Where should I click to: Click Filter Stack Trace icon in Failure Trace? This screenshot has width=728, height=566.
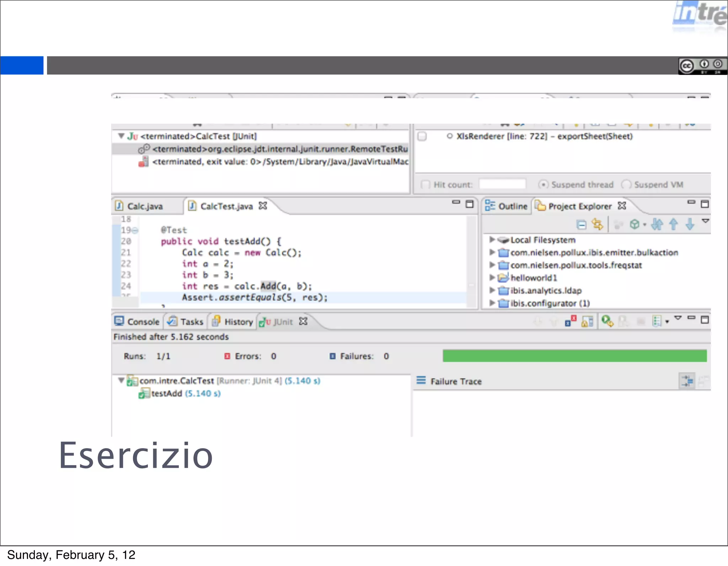(687, 381)
